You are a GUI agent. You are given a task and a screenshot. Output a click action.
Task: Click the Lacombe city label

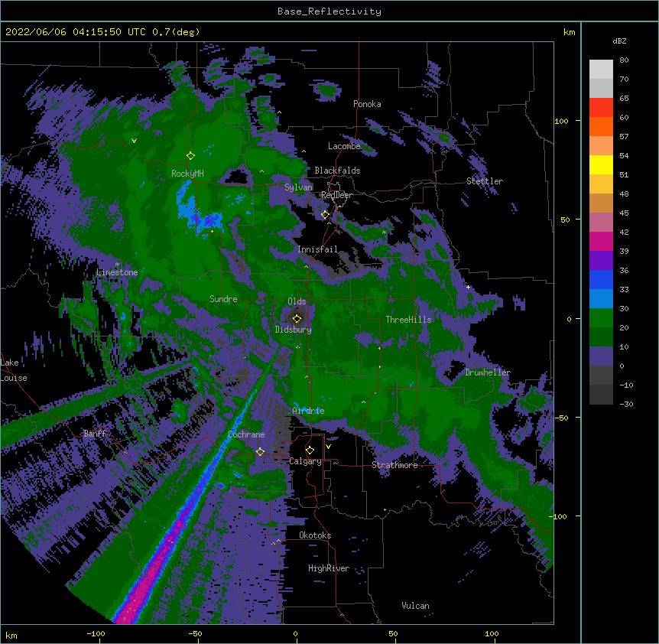tap(344, 146)
